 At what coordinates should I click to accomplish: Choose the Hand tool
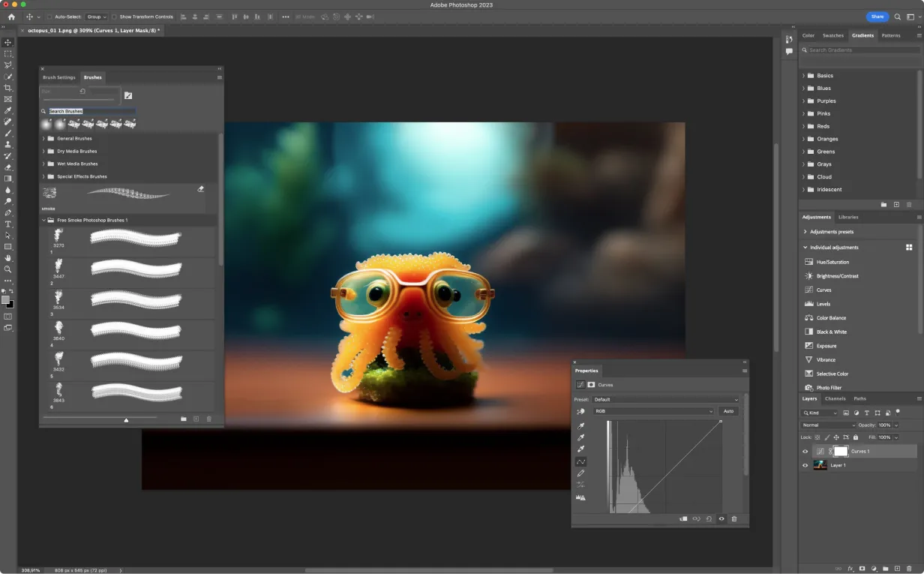[8, 257]
